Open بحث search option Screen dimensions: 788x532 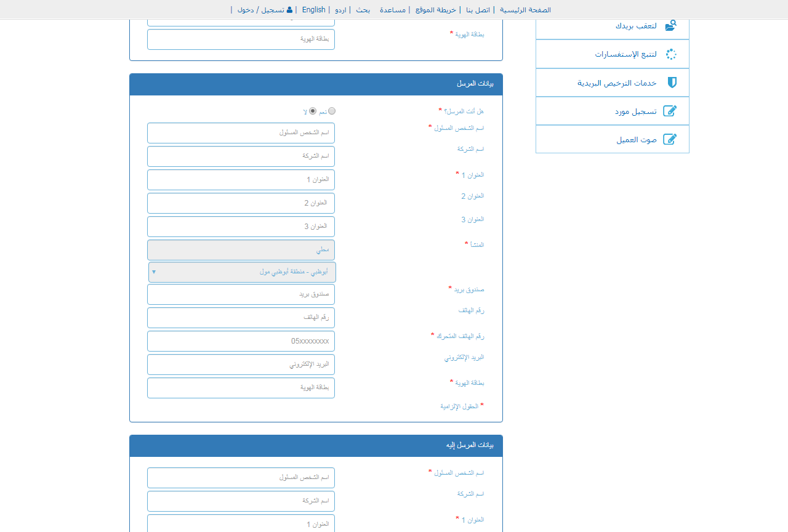[363, 10]
